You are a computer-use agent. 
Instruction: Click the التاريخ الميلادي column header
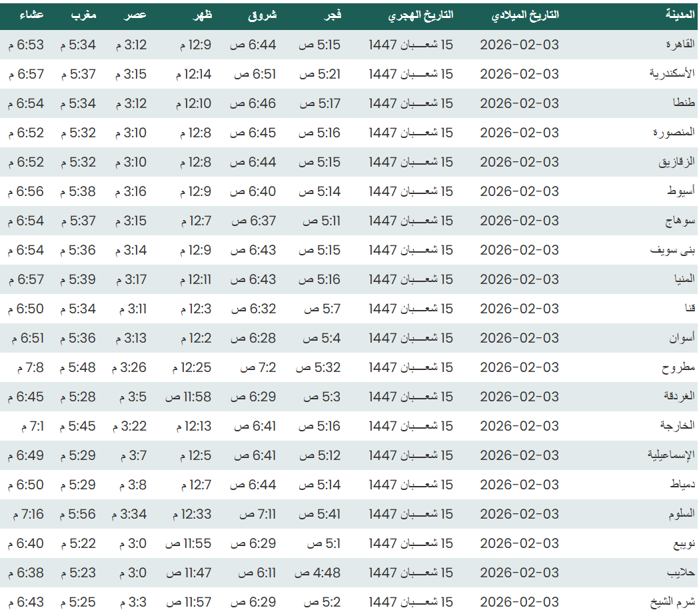click(524, 15)
